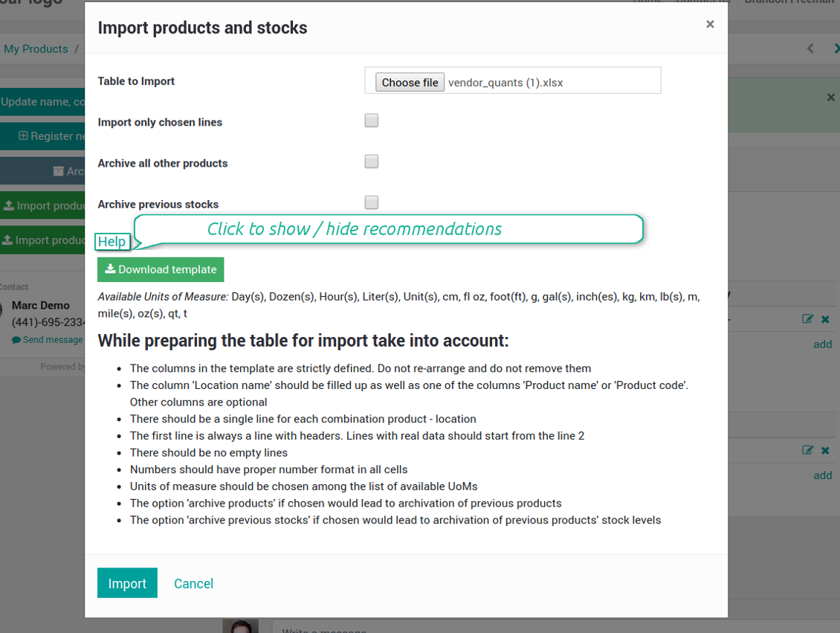Open the Brandon Freeman user menu
Image resolution: width=840 pixels, height=633 pixels.
tap(788, 2)
